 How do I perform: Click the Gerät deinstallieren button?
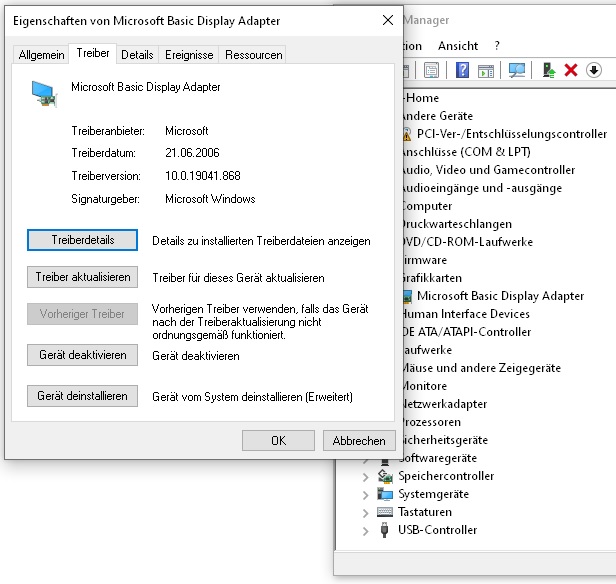click(82, 396)
